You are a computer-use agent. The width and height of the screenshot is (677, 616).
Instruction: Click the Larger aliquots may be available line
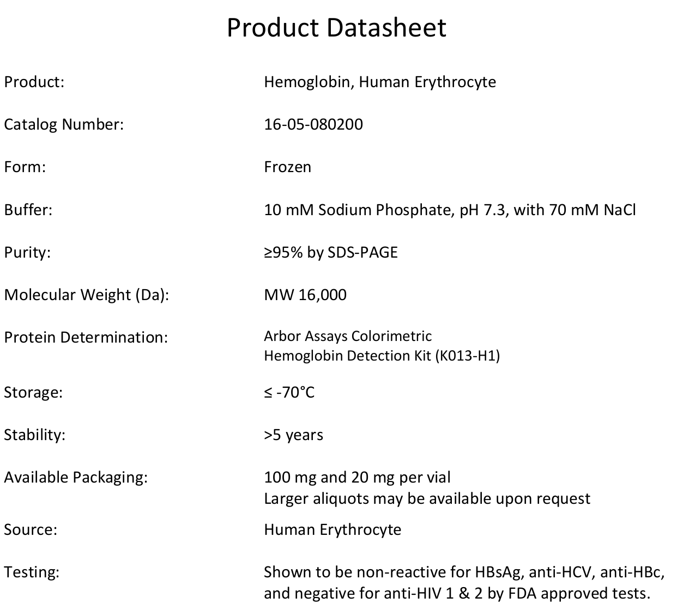[427, 498]
